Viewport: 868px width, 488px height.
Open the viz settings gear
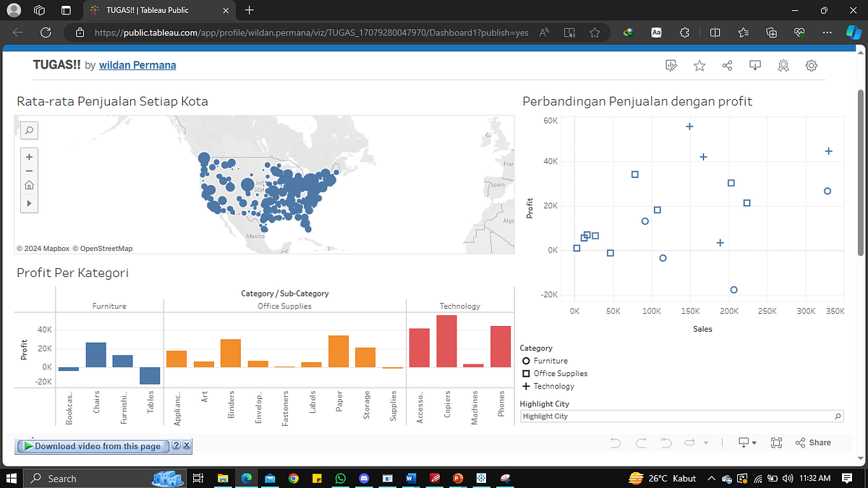click(811, 65)
